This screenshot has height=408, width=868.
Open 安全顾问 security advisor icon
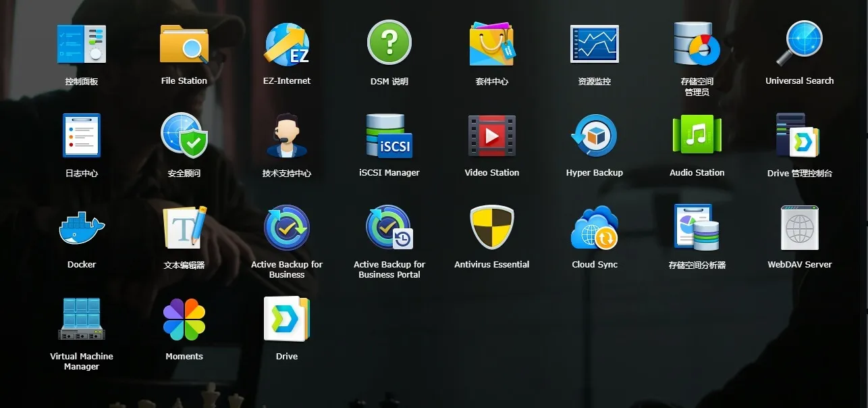(184, 135)
